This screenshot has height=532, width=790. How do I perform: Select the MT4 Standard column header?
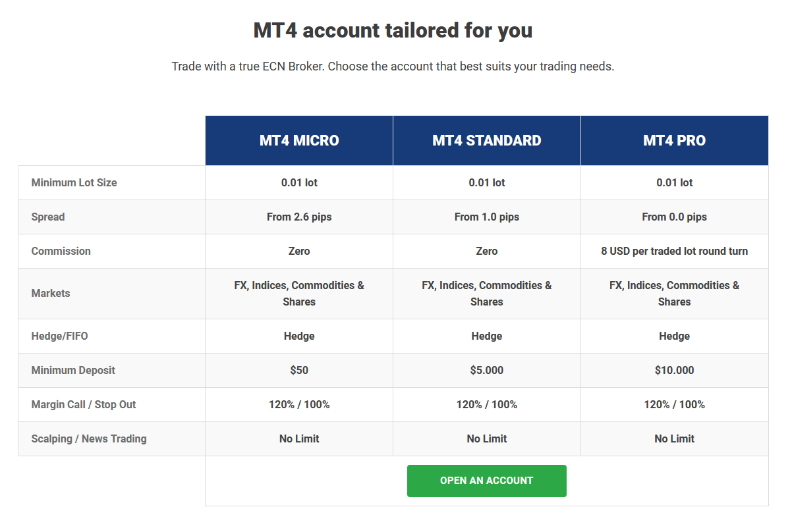487,140
